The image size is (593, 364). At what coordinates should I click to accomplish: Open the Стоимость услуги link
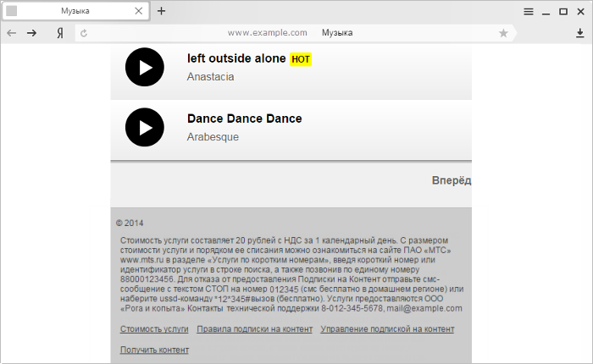tap(154, 329)
